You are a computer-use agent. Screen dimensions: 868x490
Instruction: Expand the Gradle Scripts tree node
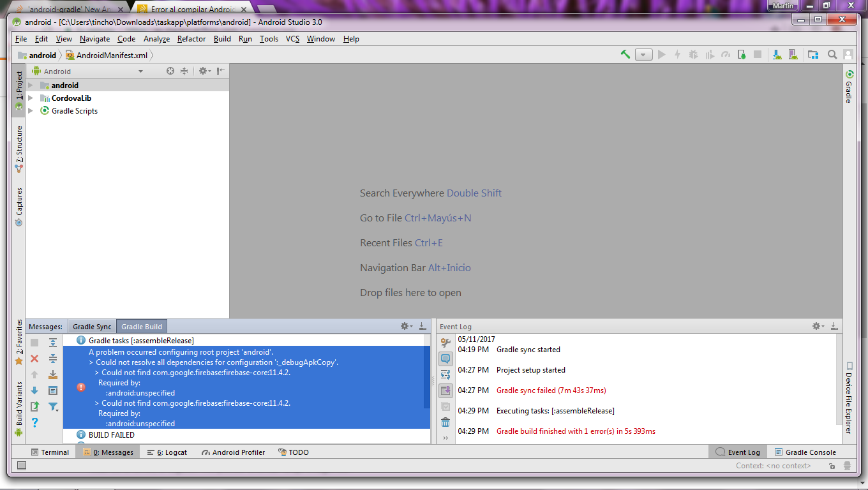pos(30,111)
